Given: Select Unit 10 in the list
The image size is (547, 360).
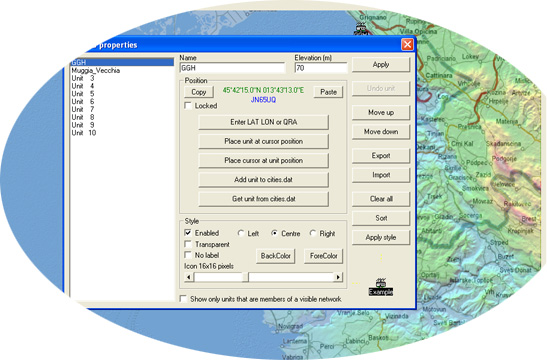Looking at the screenshot, I should [x=122, y=133].
